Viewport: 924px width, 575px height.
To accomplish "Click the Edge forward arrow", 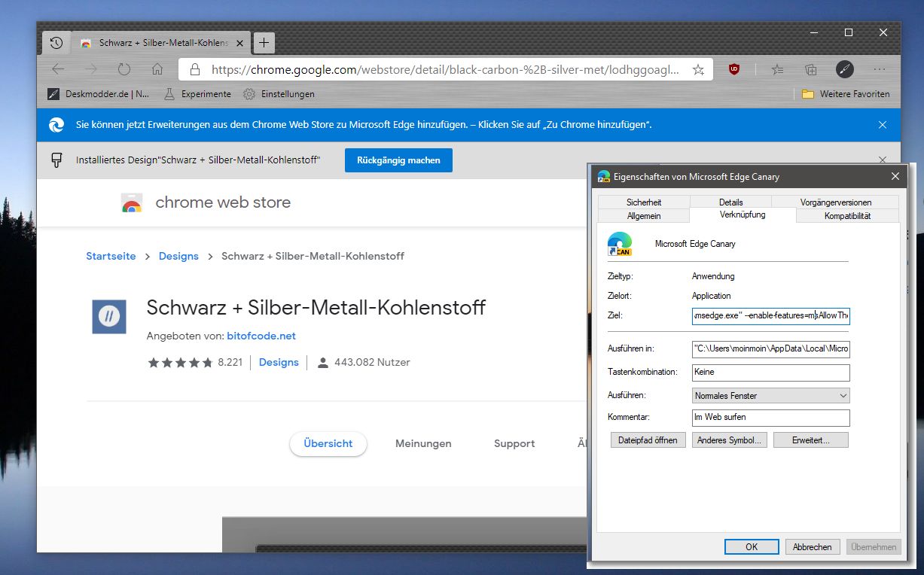I will (91, 69).
